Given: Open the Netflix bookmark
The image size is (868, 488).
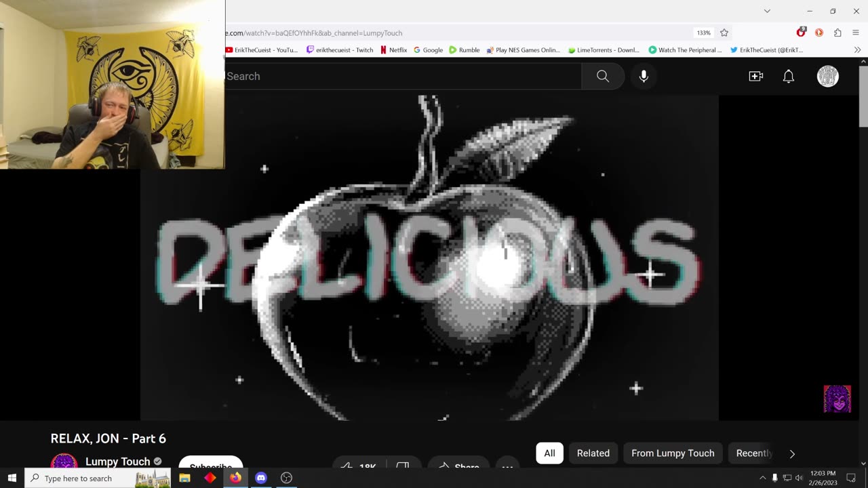Looking at the screenshot, I should [393, 49].
